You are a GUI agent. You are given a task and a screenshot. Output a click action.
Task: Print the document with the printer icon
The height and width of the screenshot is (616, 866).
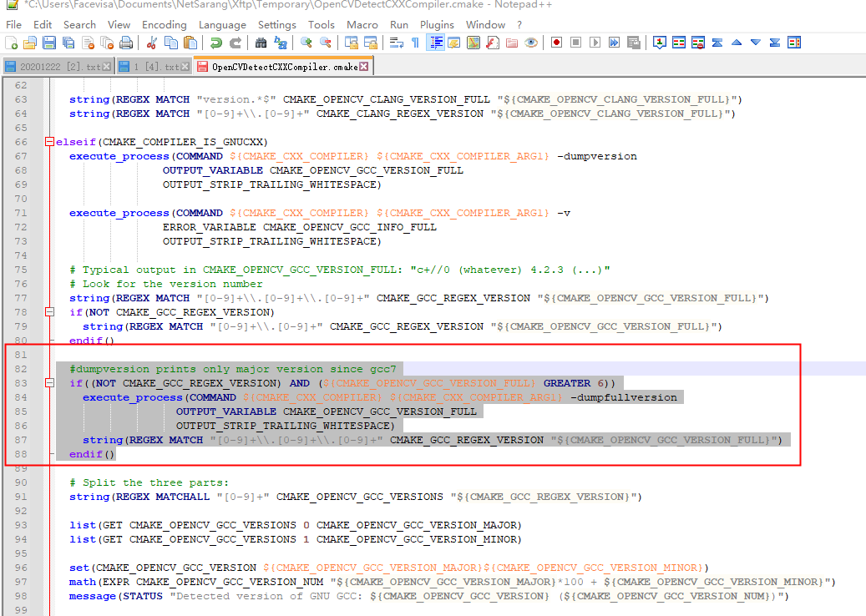pyautogui.click(x=126, y=43)
